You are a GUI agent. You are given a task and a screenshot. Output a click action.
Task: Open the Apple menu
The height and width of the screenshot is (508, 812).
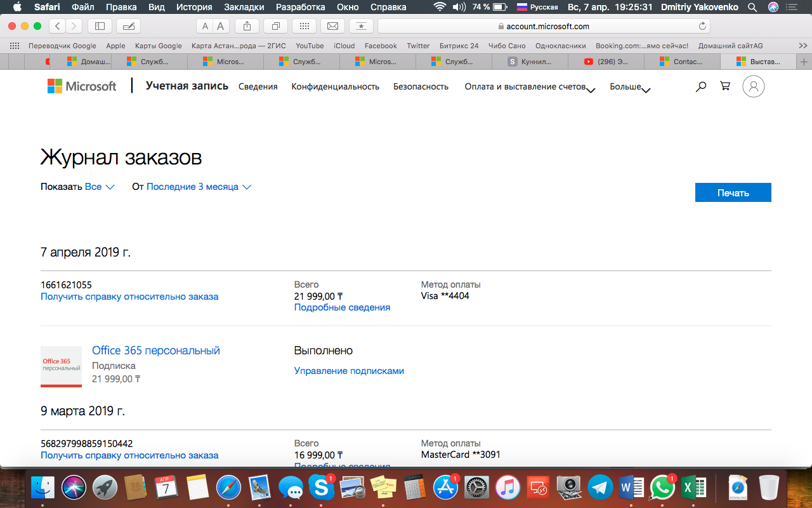16,7
